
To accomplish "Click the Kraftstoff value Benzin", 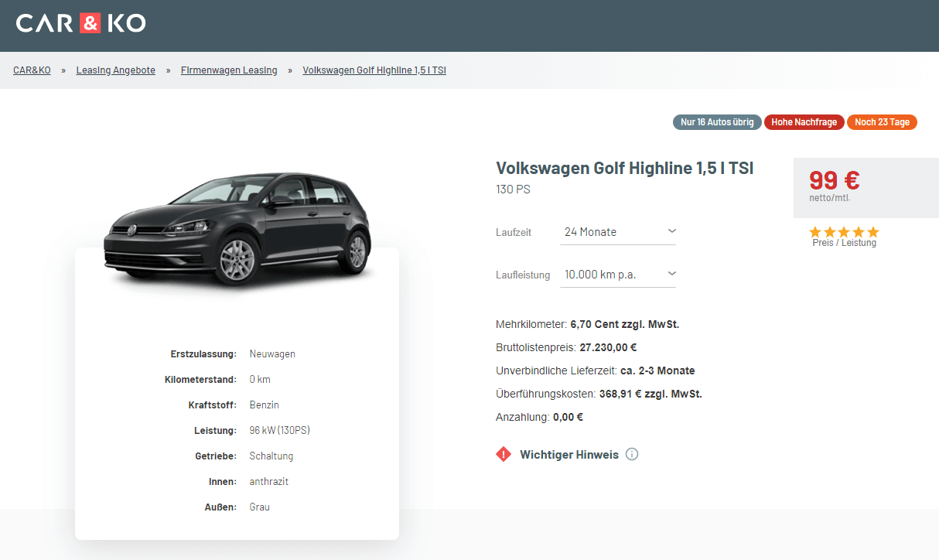I will (x=265, y=405).
